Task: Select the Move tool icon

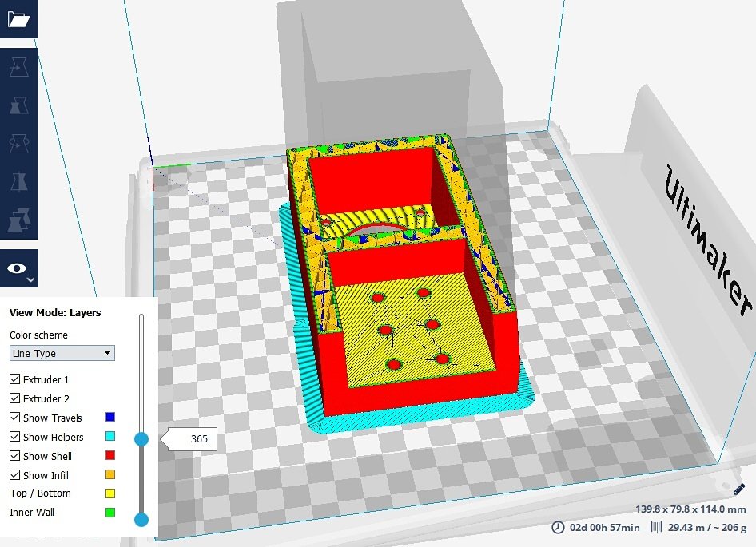Action: (19, 67)
